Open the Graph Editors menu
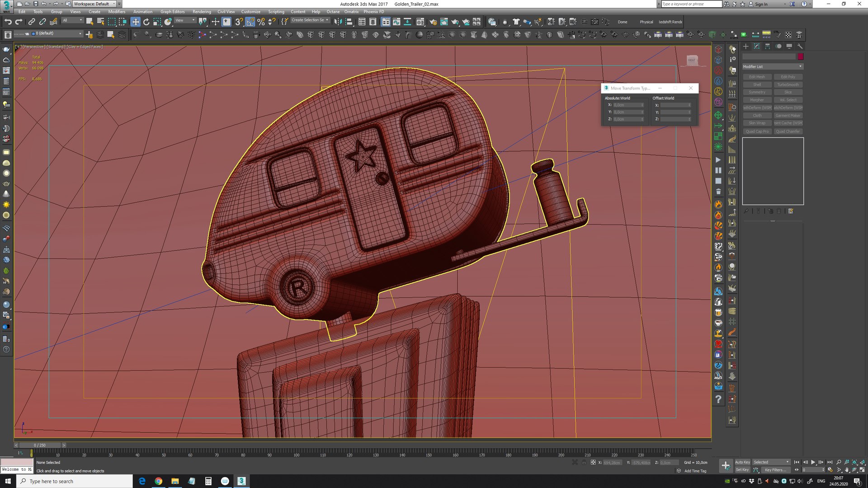868x488 pixels. pos(172,12)
